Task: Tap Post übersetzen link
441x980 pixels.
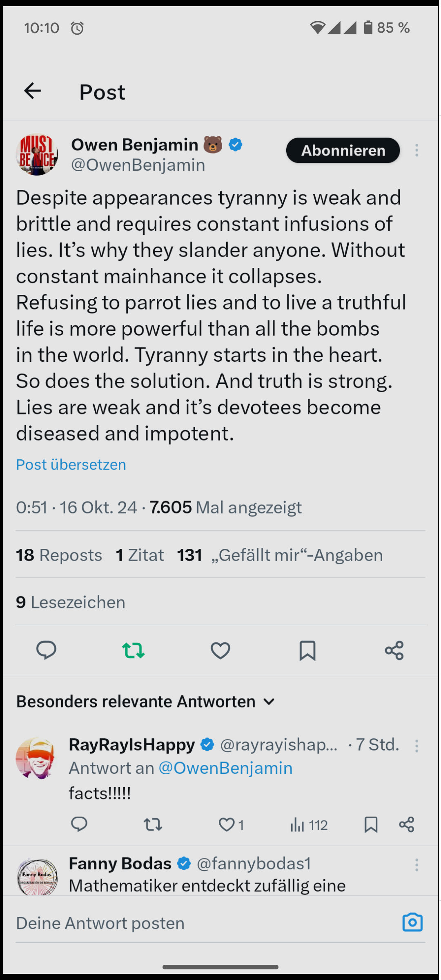Action: [x=71, y=465]
